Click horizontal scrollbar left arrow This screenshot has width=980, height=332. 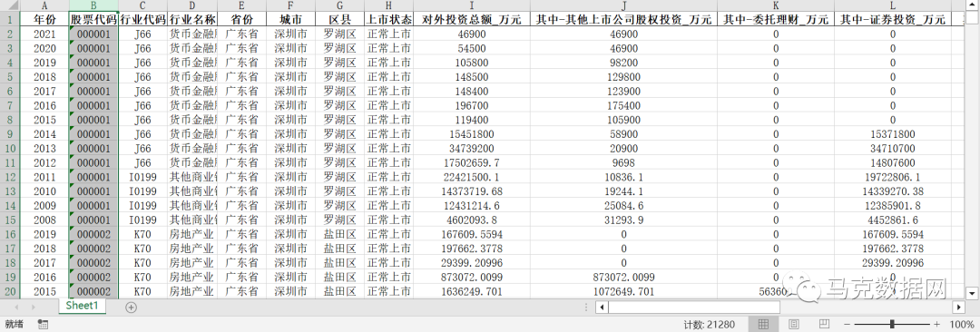(602, 307)
